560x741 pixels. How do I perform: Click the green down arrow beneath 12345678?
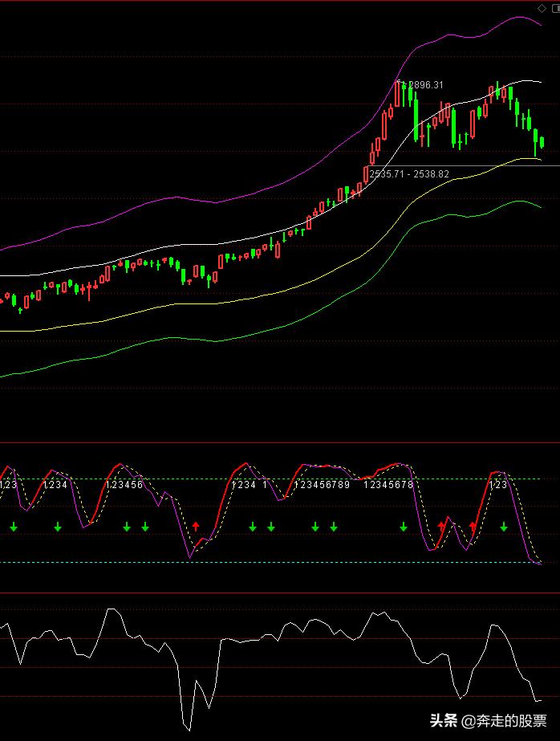(404, 527)
